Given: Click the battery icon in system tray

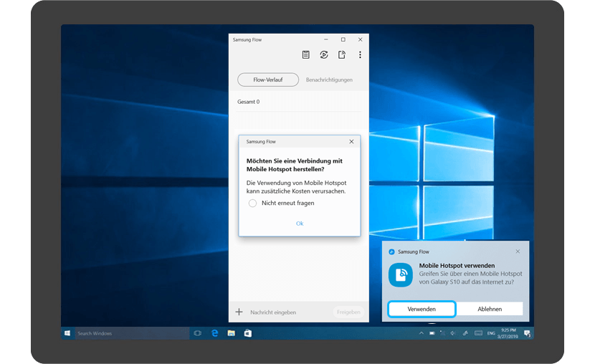Looking at the screenshot, I should tap(432, 333).
